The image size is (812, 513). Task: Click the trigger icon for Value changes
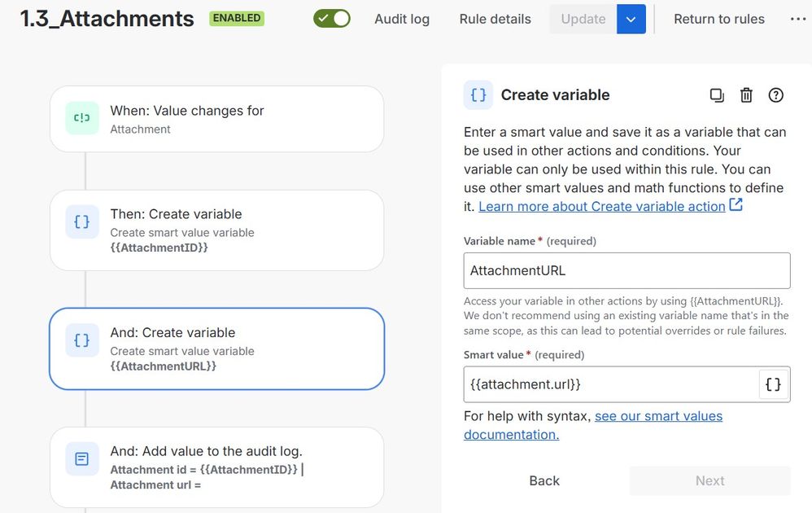click(x=82, y=118)
